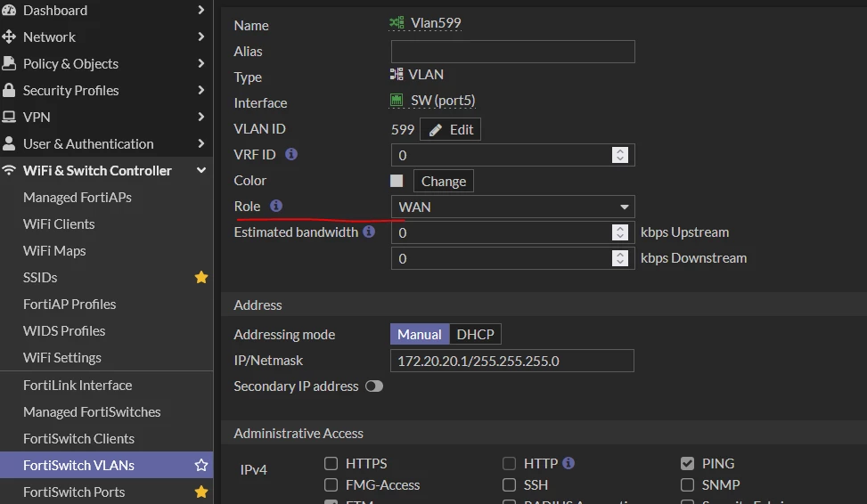Click the Vlan599 name icon

coord(397,22)
